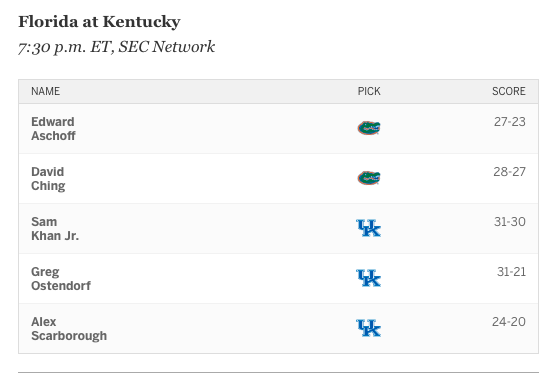Open Edward Aschoff's name
556x381 pixels.
[x=53, y=128]
